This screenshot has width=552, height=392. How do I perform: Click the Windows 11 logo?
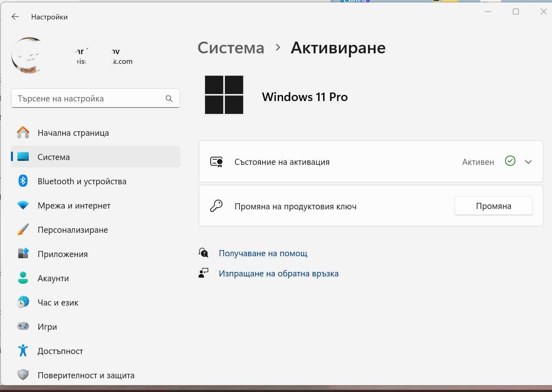pyautogui.click(x=224, y=95)
